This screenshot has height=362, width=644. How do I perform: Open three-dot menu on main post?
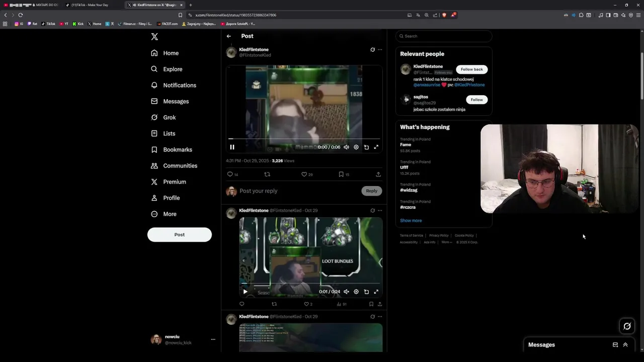pyautogui.click(x=380, y=50)
